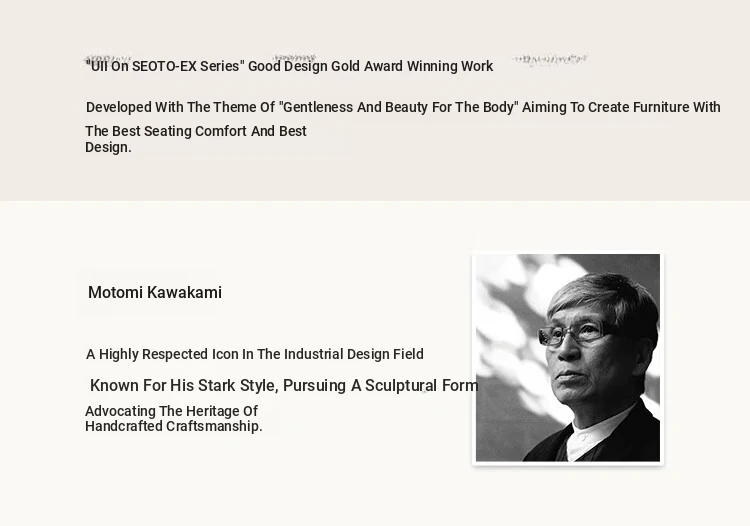
Task: Click the white collar in the portrait
Action: click(590, 438)
